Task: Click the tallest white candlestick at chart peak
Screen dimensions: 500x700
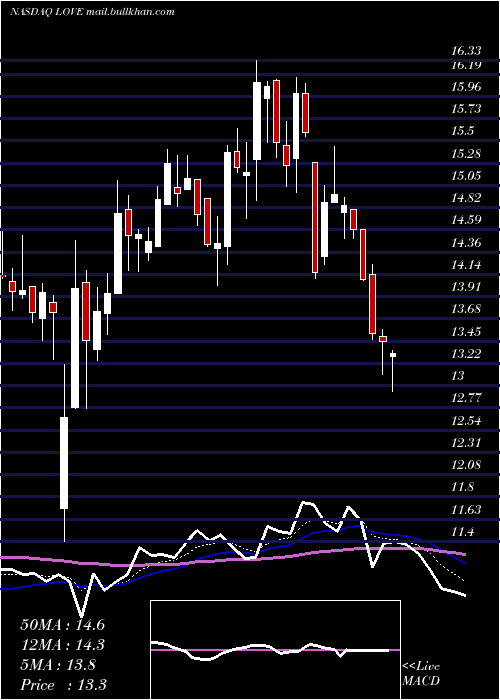Action: click(257, 121)
